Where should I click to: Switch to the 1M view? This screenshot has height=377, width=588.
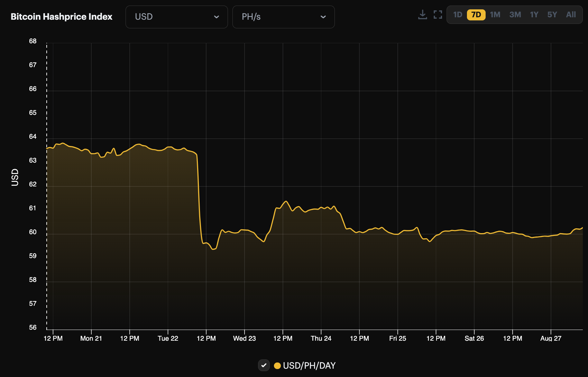[495, 15]
